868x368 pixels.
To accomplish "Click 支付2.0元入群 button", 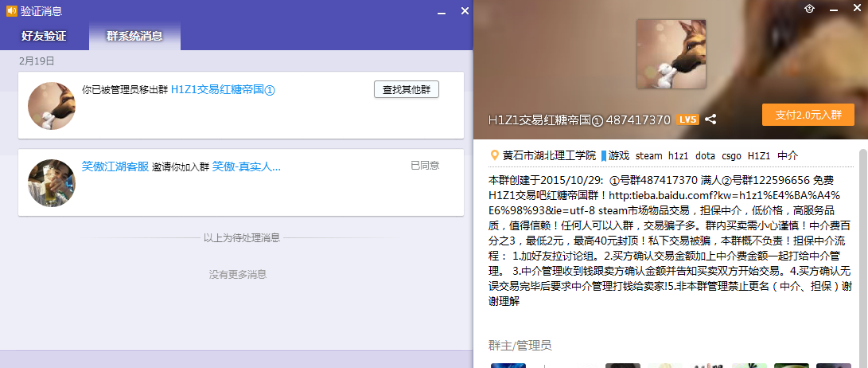I will tap(808, 115).
